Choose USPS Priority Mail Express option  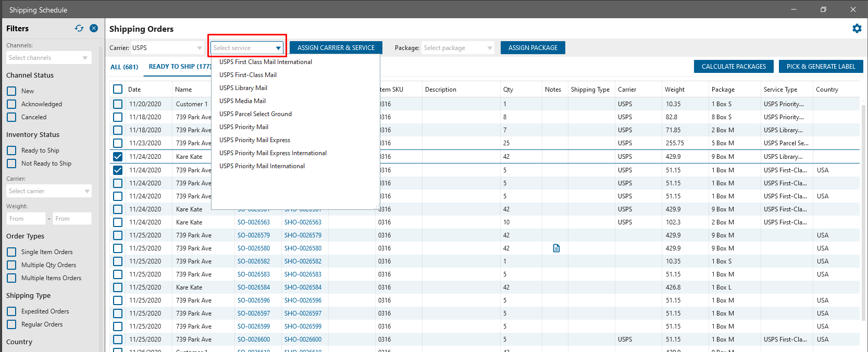click(255, 140)
